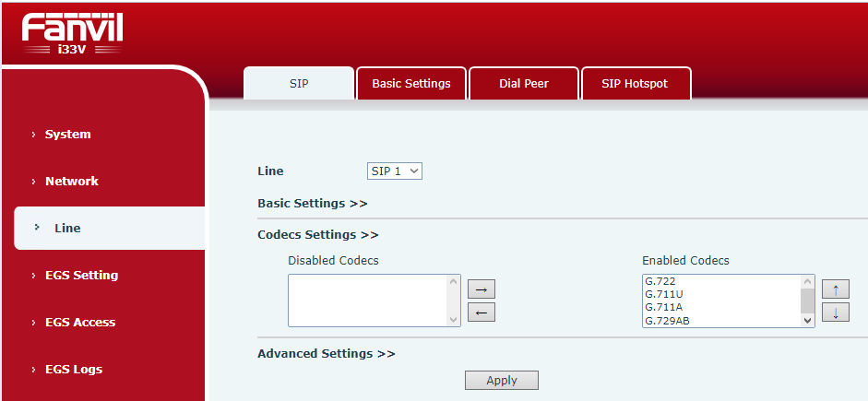Click the Enabled Codecs list scrollbar
The image size is (868, 401).
click(x=807, y=301)
